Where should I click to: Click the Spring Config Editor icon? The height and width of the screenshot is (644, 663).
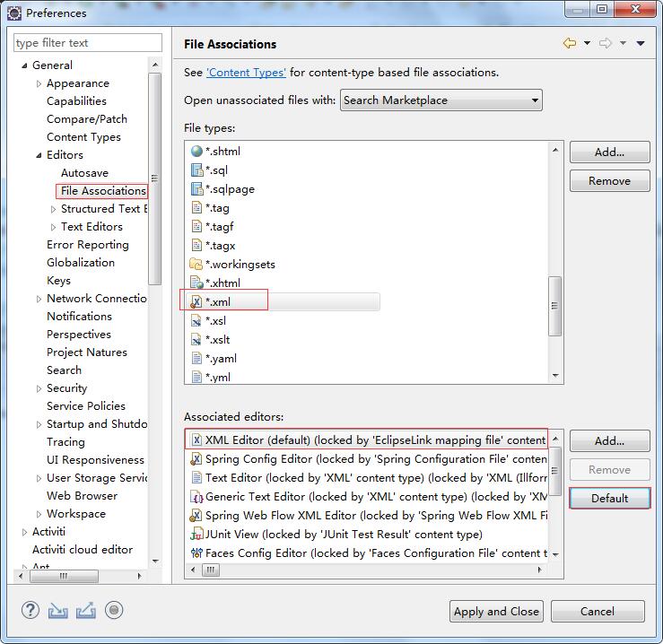tap(196, 459)
